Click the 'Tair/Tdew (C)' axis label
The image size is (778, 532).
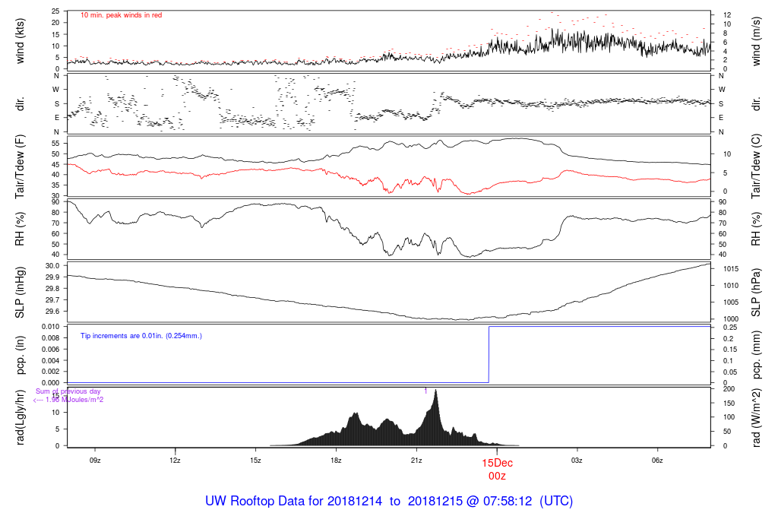pos(756,166)
